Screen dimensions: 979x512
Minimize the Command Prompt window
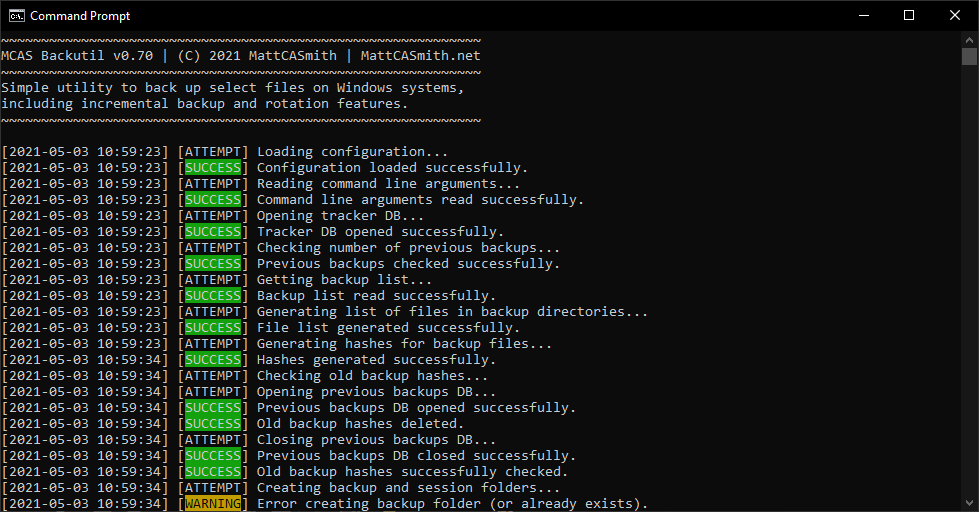coord(864,16)
